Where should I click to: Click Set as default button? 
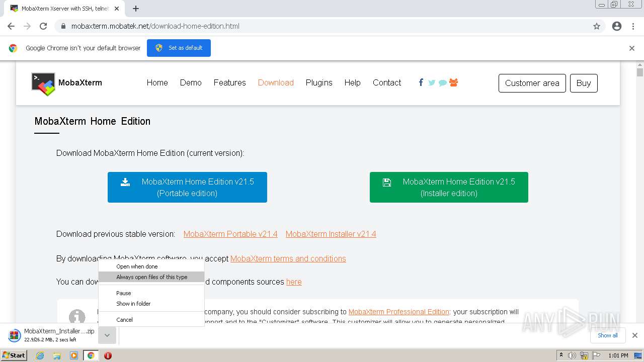[179, 48]
